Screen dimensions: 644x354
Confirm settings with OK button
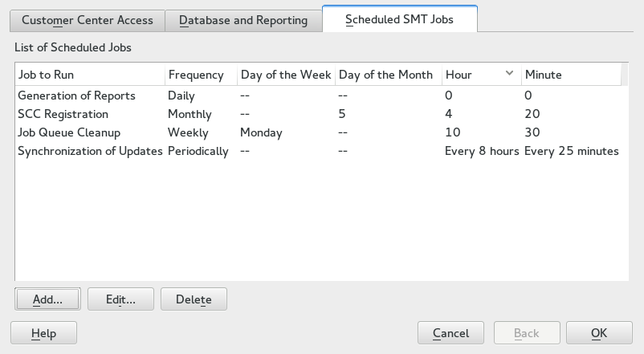[599, 332]
